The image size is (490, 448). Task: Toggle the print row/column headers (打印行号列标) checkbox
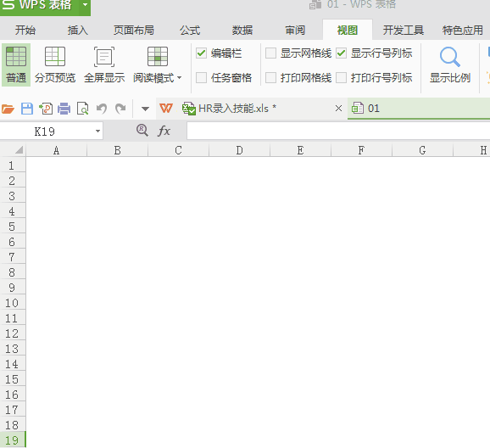(341, 77)
